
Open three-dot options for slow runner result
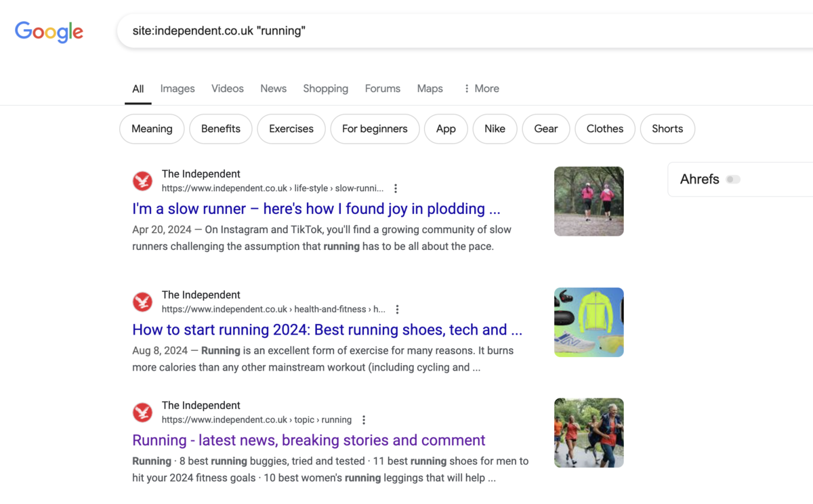pos(396,189)
